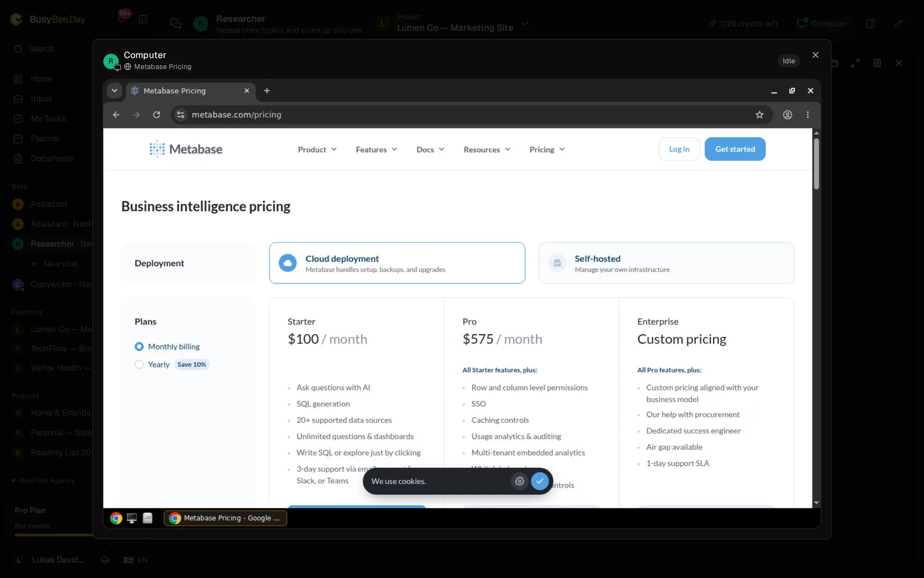
Task: Click the browser back arrow
Action: 116,115
